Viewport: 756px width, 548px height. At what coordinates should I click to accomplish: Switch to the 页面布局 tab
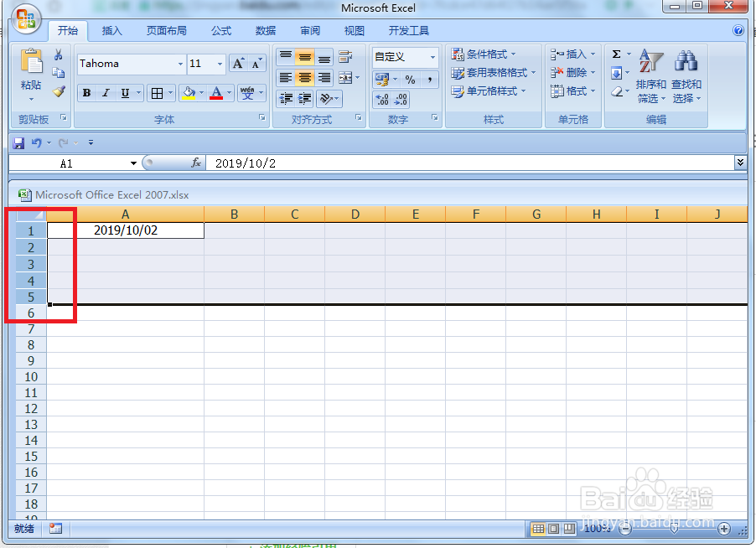pos(166,31)
